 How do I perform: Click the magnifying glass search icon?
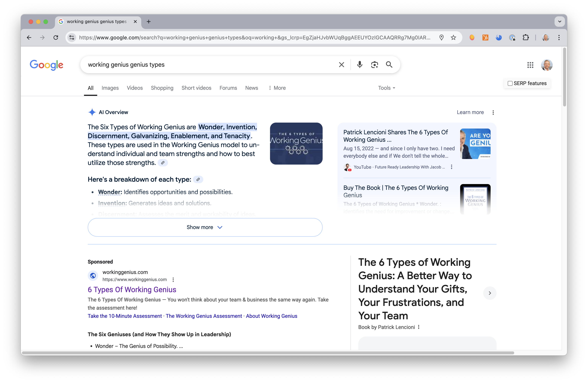(x=389, y=65)
